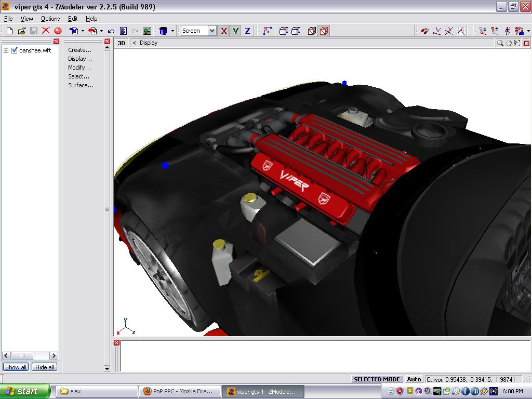The width and height of the screenshot is (532, 399).
Task: Click the New file icon
Action: [x=9, y=31]
